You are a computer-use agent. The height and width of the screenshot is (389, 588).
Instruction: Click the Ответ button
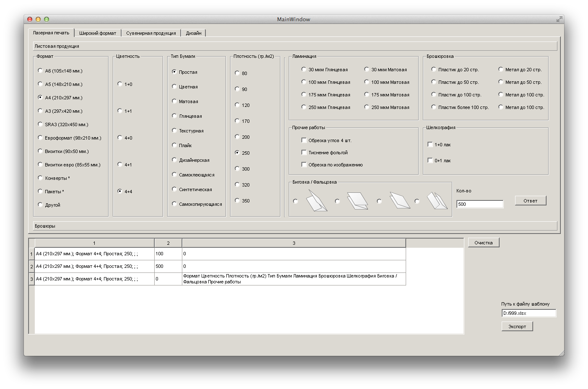(x=531, y=201)
